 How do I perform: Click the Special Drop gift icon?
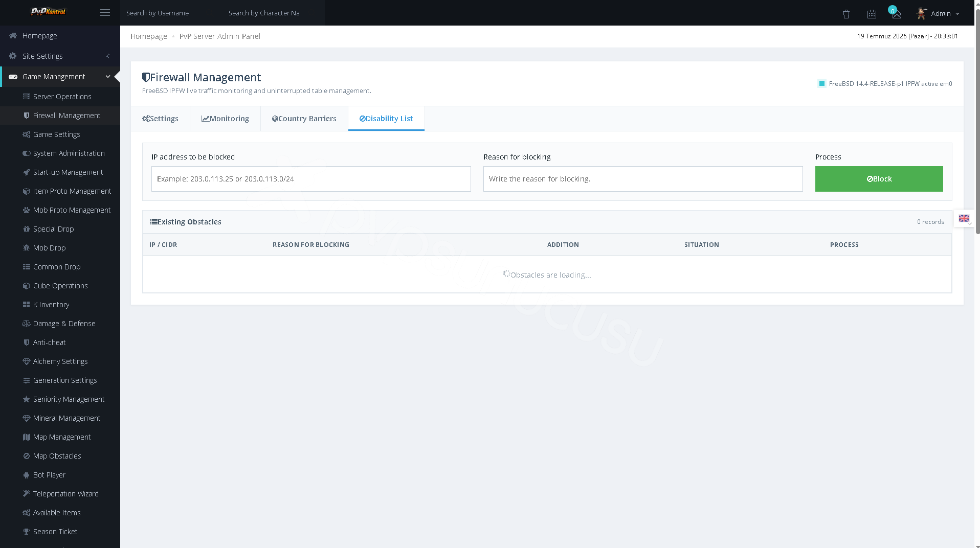pos(27,229)
